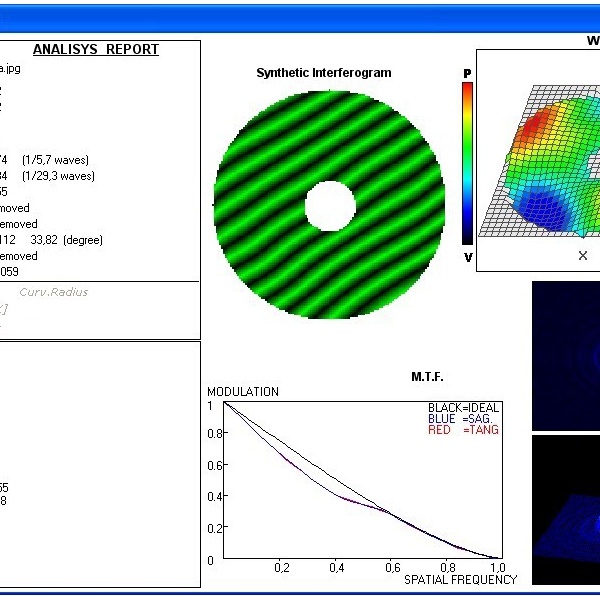Screen dimensions: 600x600
Task: Click the Curv.Radius greyed label
Action: tap(53, 293)
